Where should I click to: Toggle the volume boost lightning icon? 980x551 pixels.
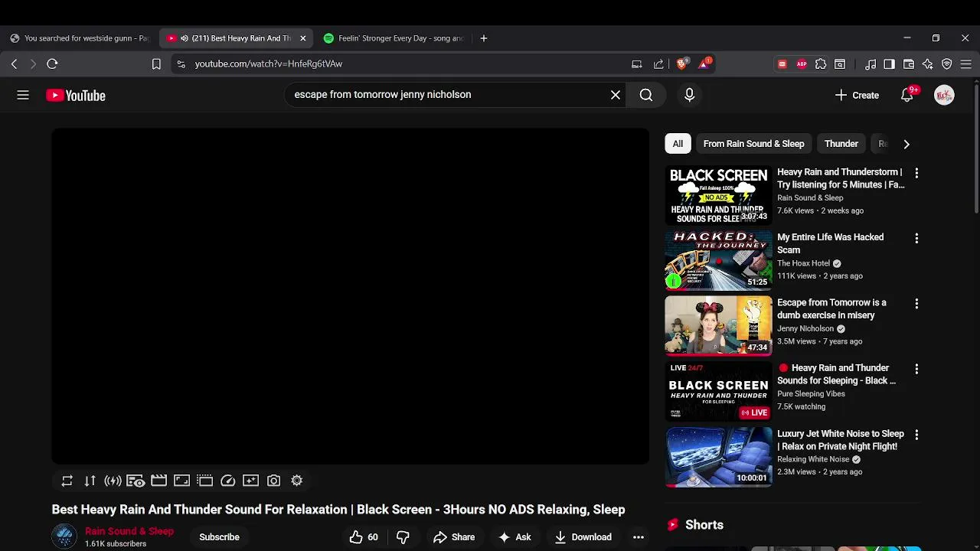[113, 481]
